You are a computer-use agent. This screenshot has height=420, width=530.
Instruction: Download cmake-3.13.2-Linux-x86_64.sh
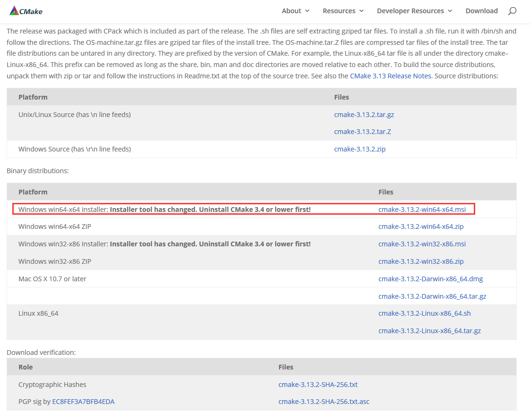(x=424, y=314)
